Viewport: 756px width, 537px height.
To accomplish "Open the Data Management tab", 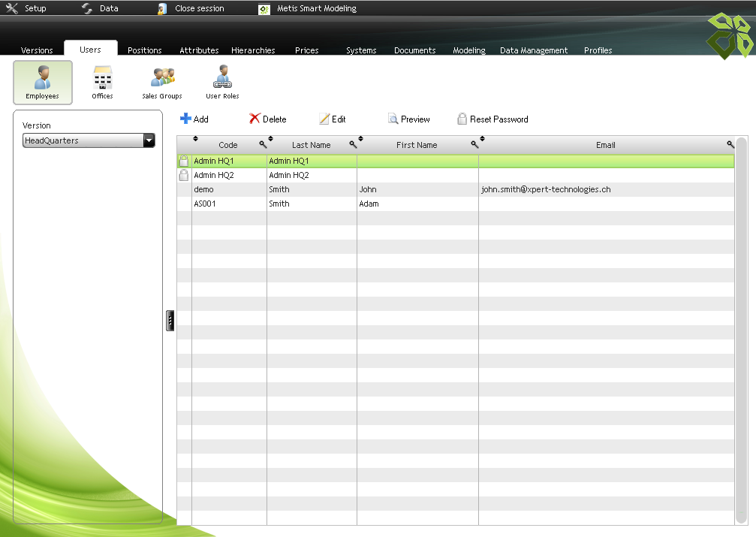I will click(533, 50).
